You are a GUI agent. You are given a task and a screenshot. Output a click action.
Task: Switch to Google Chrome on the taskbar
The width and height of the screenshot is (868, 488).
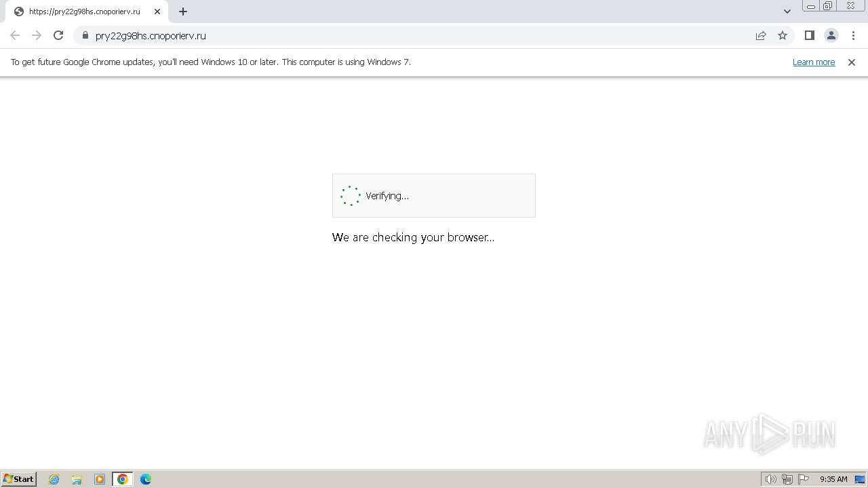click(x=123, y=479)
